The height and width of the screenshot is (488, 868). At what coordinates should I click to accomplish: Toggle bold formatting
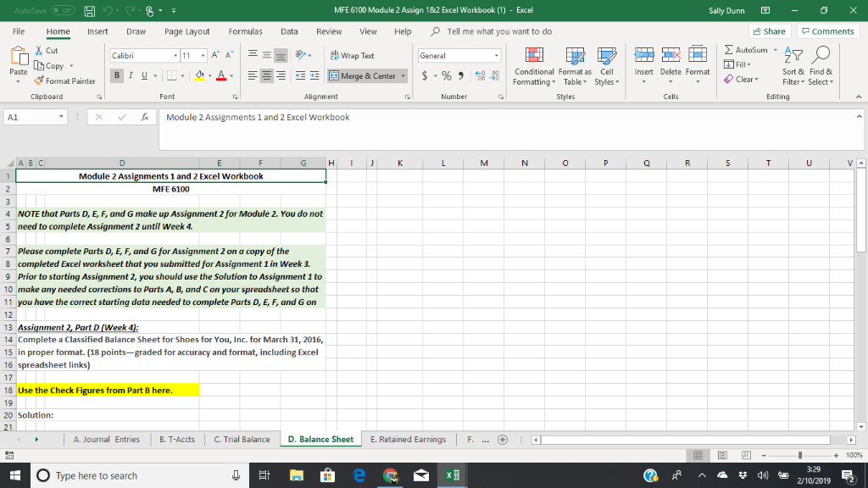pyautogui.click(x=115, y=75)
